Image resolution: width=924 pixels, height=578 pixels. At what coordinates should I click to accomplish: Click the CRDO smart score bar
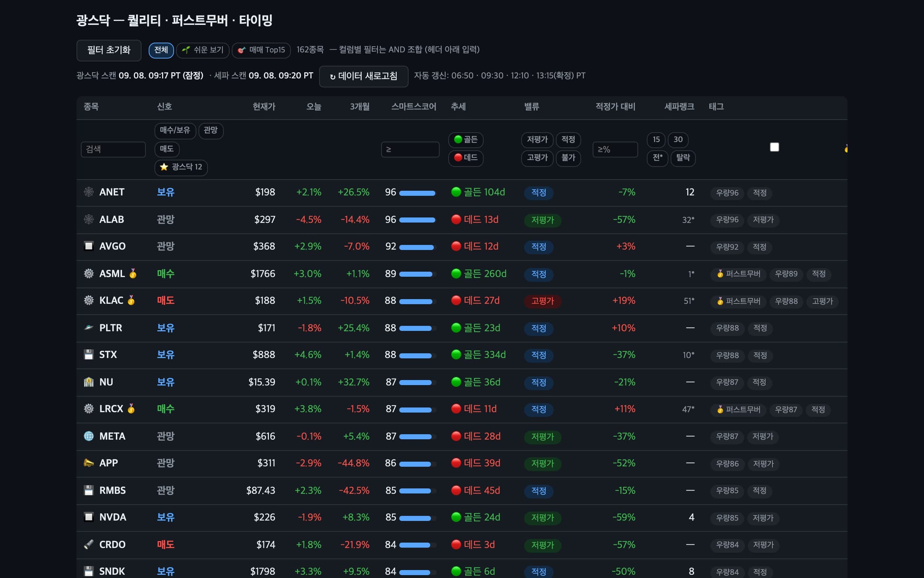[417, 545]
